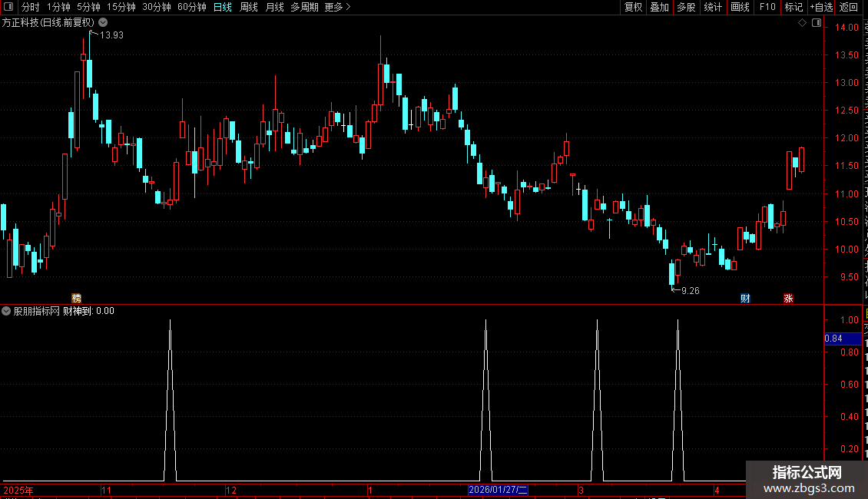Click the 返回 back button

point(848,7)
